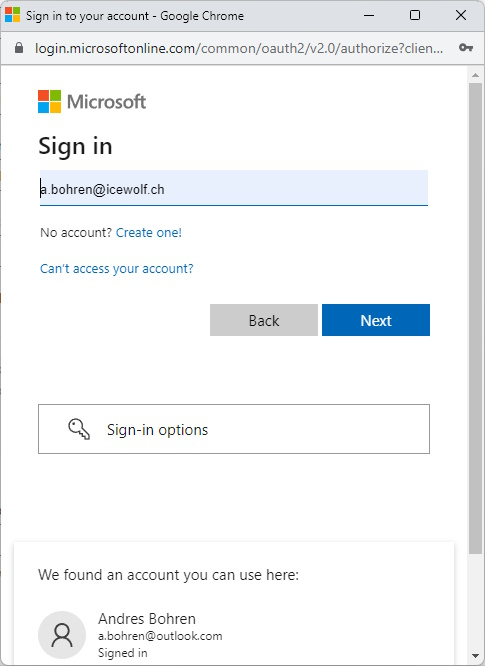
Task: Select the login.microsoftonline.com address bar URL
Action: click(239, 48)
